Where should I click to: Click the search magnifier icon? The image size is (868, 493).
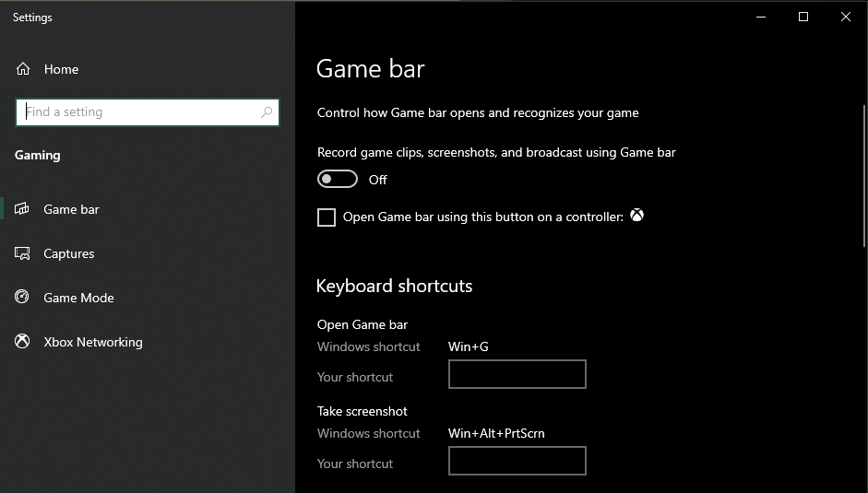click(x=267, y=112)
